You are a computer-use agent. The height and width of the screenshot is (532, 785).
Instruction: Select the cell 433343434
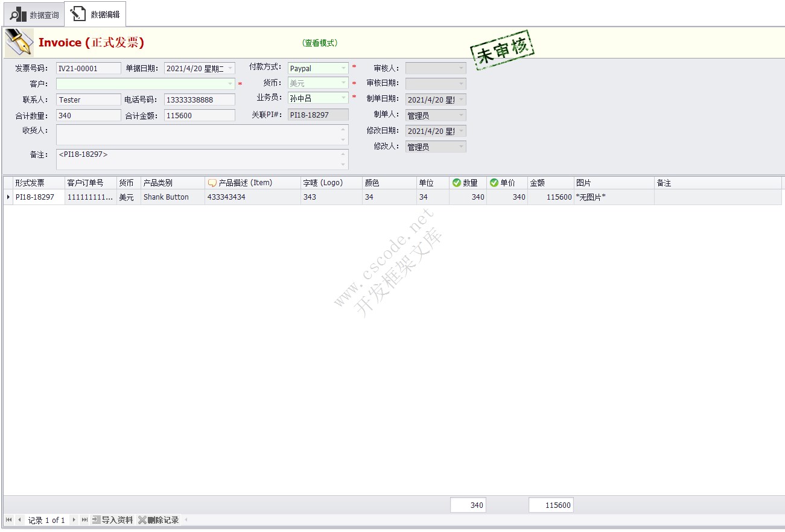pos(253,197)
